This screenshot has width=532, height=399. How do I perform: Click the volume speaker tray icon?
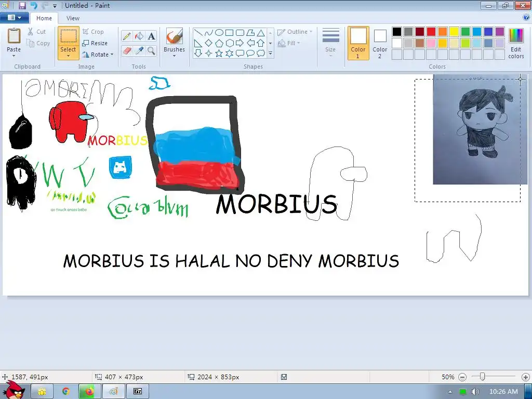coord(475,392)
